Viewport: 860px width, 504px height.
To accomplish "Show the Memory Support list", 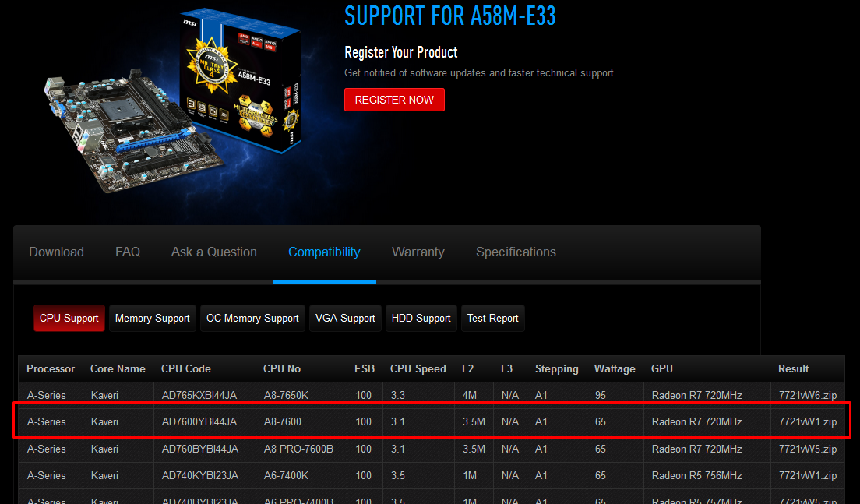I will click(x=153, y=318).
